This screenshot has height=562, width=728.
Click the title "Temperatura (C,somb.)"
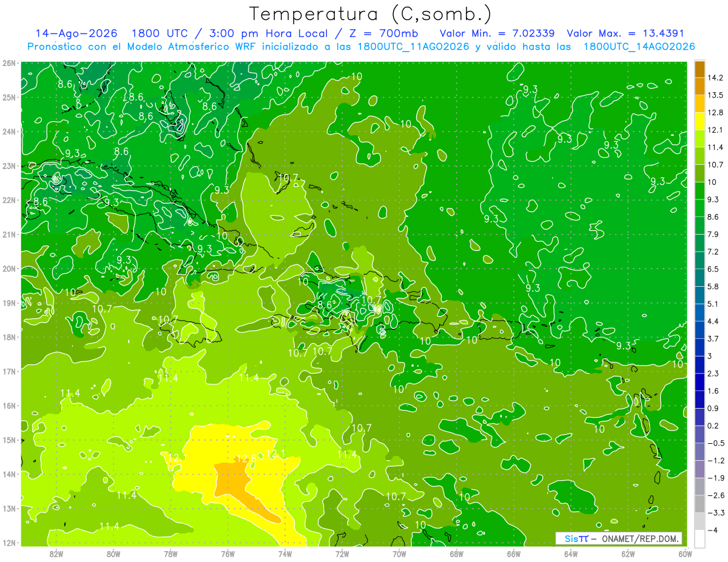click(x=371, y=14)
